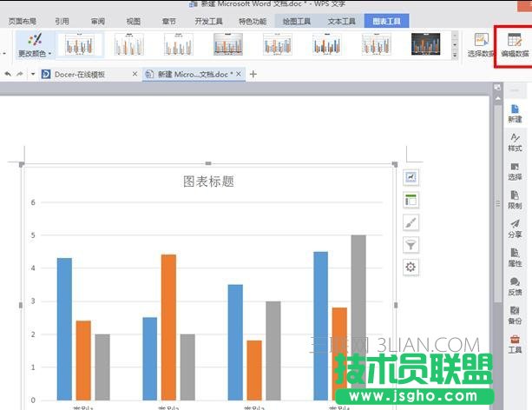
Task: Open the chart settings gear button
Action: [x=410, y=267]
